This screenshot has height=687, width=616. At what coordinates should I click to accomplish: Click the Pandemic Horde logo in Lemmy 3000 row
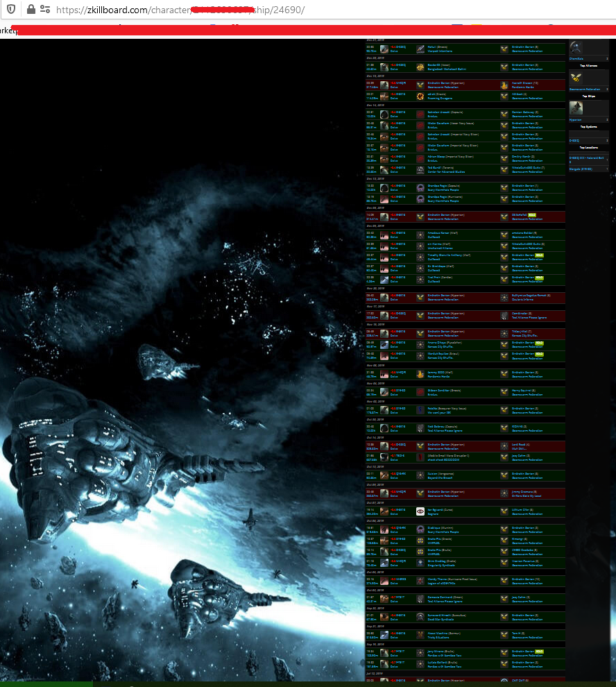click(x=420, y=374)
